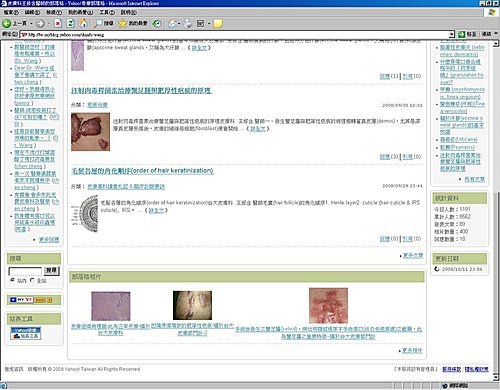The image size is (500, 390).
Task: Click the vertical scrollbar up arrow
Action: coord(496,44)
